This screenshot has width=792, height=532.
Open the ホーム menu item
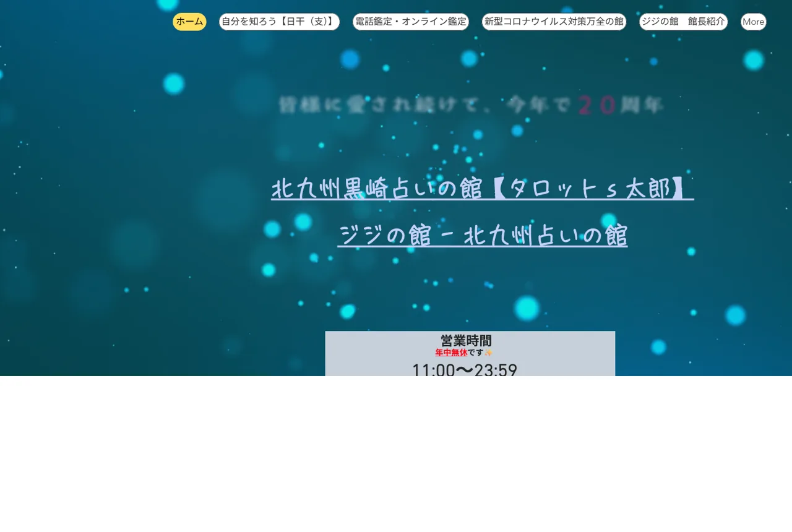[189, 22]
